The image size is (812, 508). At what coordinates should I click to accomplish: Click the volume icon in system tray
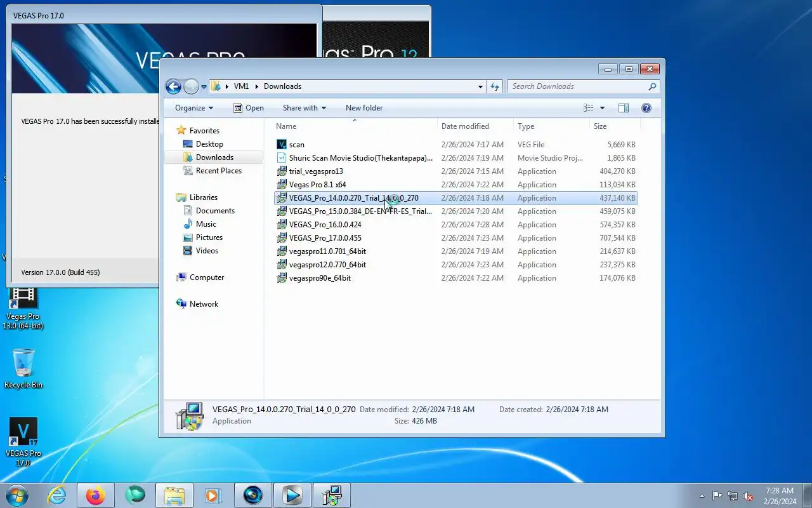[x=749, y=496]
